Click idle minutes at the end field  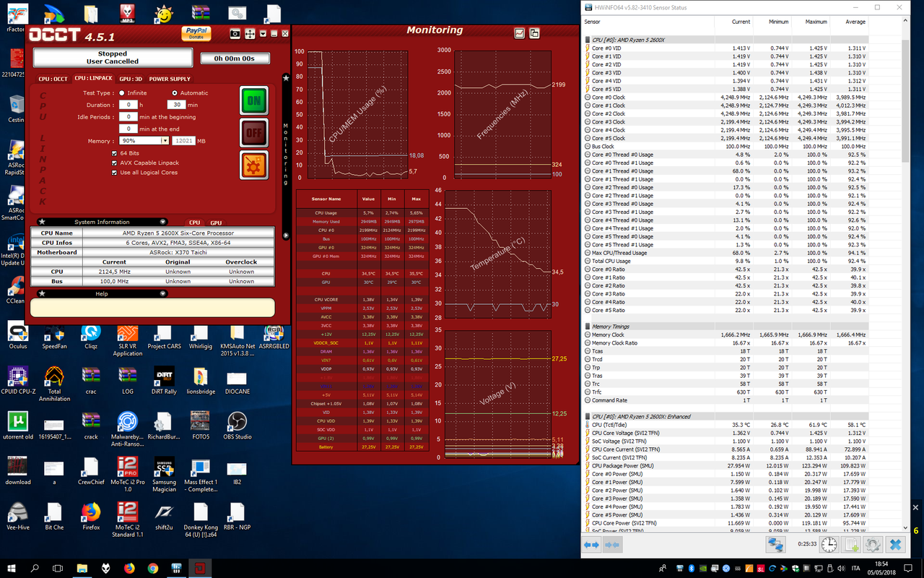[x=128, y=129]
